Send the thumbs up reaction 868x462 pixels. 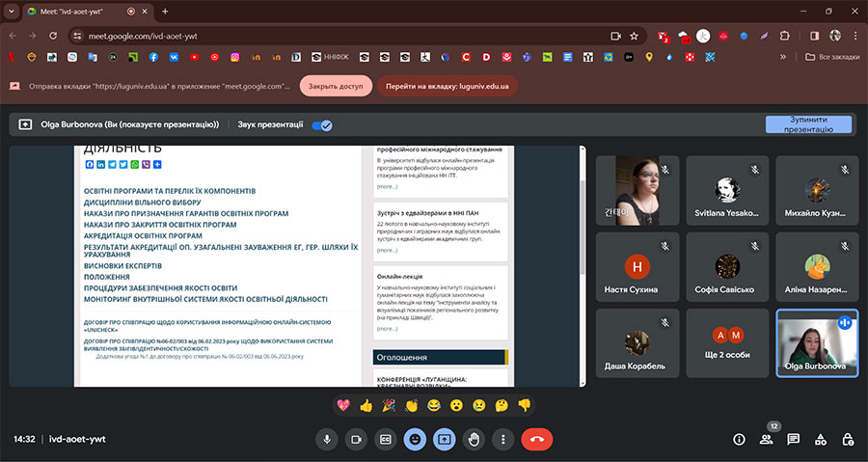(x=366, y=405)
